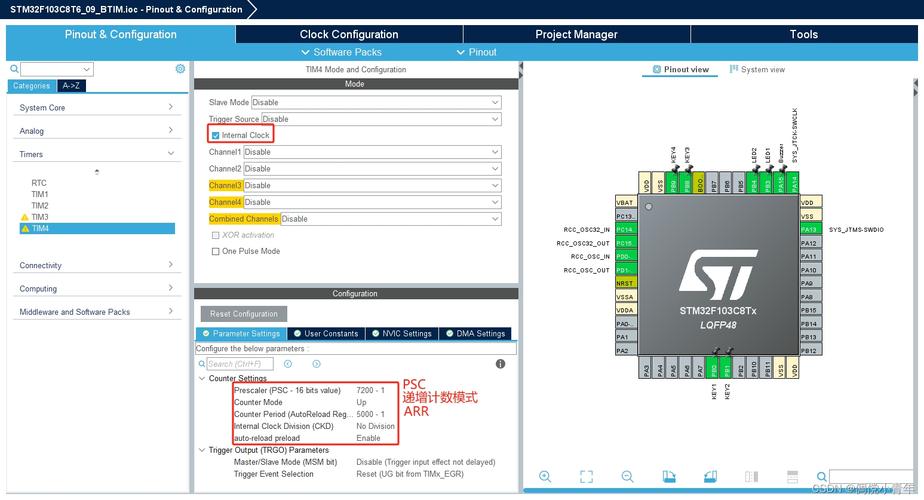Open the Channel2 dropdown
Image resolution: width=924 pixels, height=500 pixels.
tap(372, 168)
